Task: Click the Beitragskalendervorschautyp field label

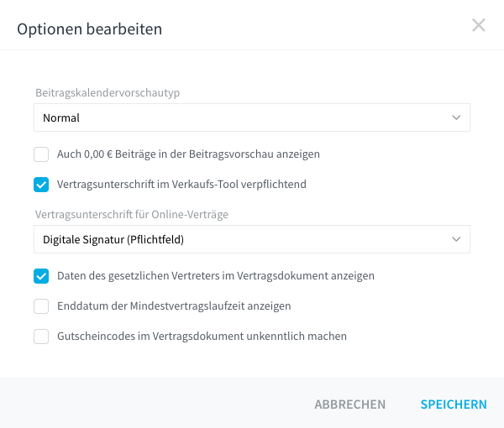Action: pyautogui.click(x=108, y=92)
